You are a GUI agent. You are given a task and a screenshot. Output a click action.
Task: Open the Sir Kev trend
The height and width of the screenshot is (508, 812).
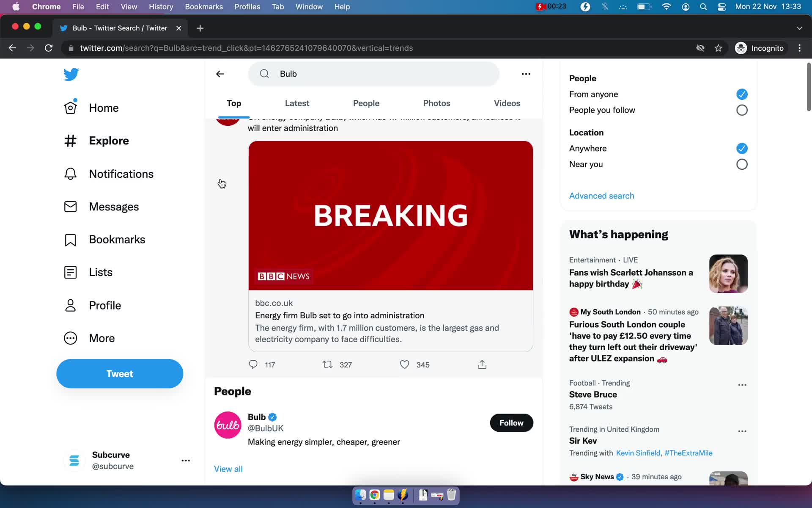pos(583,441)
